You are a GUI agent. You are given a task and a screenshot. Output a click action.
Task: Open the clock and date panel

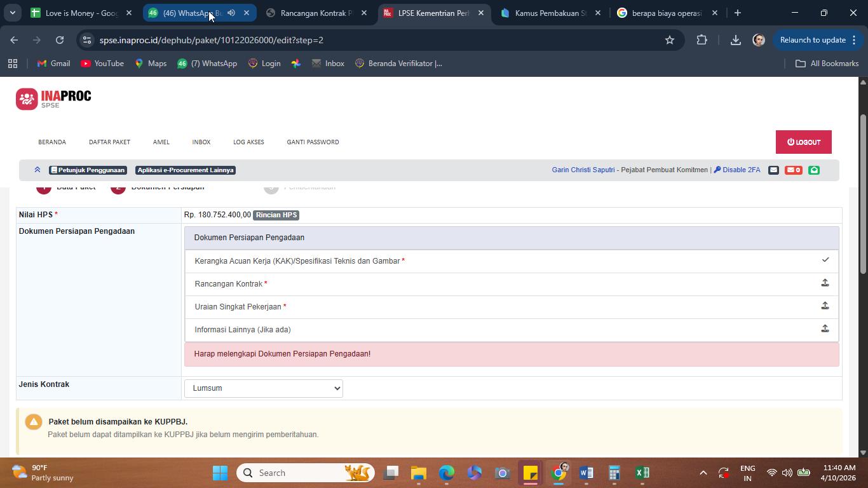(839, 473)
